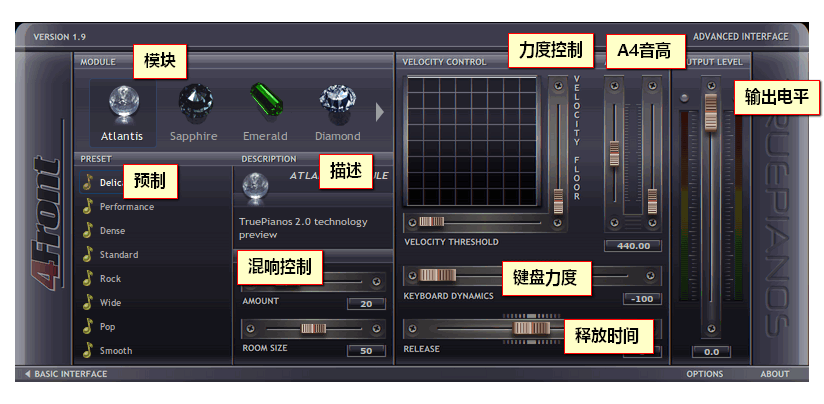Click the music note beside Performance preset
The height and width of the screenshot is (404, 824).
click(88, 206)
